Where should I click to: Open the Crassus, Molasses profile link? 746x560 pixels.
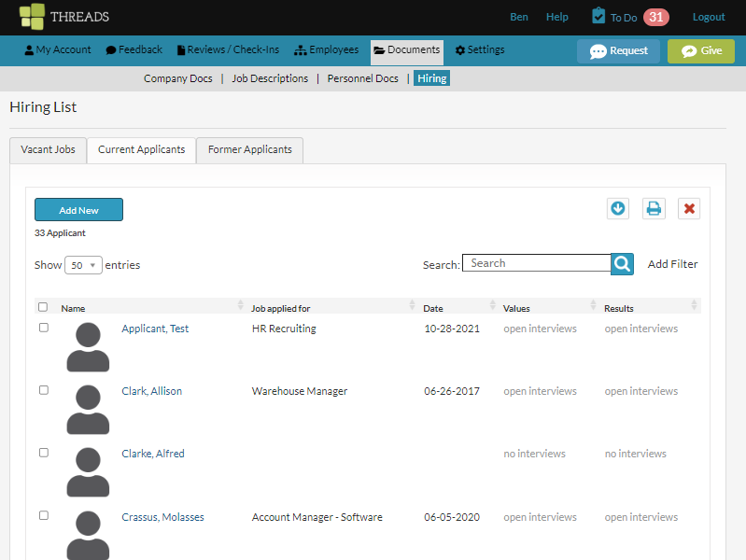tap(162, 517)
